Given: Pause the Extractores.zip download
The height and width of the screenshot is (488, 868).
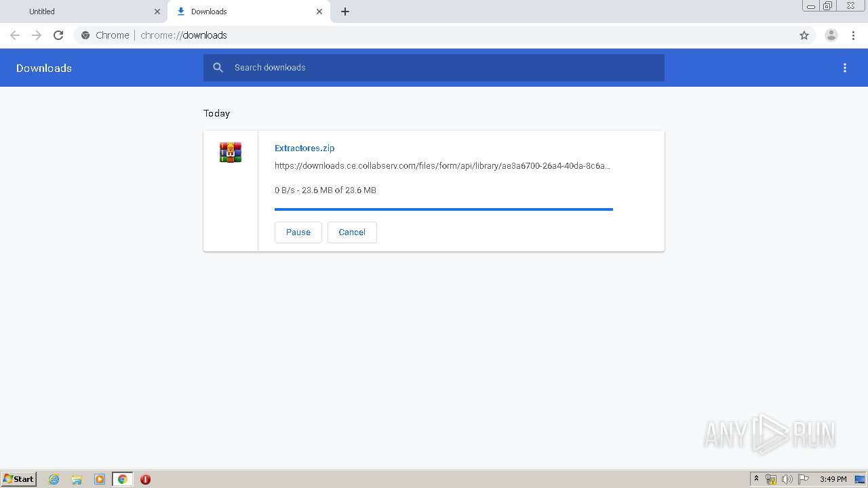Looking at the screenshot, I should coord(298,232).
